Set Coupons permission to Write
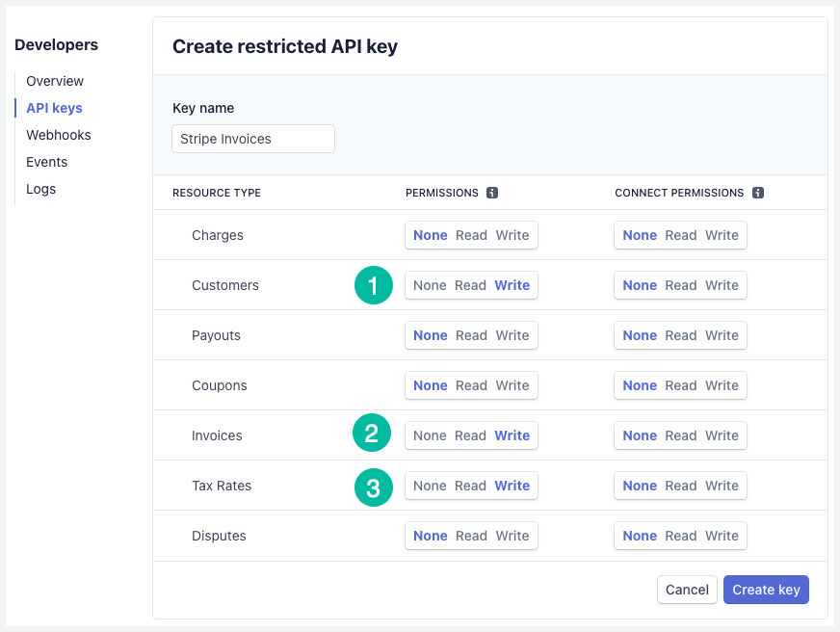 pos(512,385)
